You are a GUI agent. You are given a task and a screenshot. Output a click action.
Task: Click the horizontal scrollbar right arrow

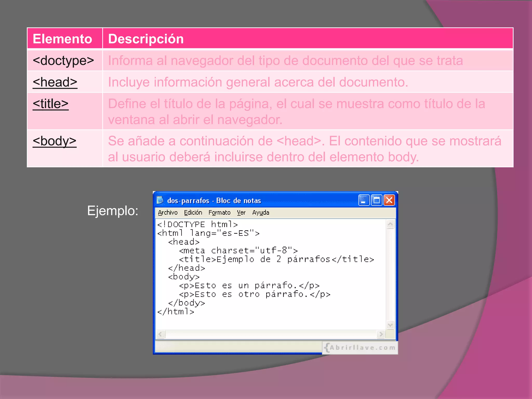pyautogui.click(x=381, y=334)
